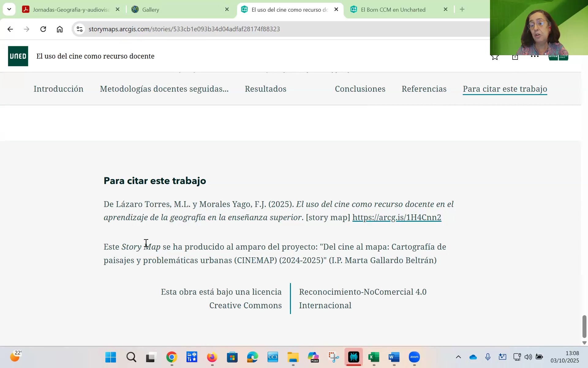Open the site information icon in address bar
Viewport: 588px width, 368px height.
click(x=80, y=29)
